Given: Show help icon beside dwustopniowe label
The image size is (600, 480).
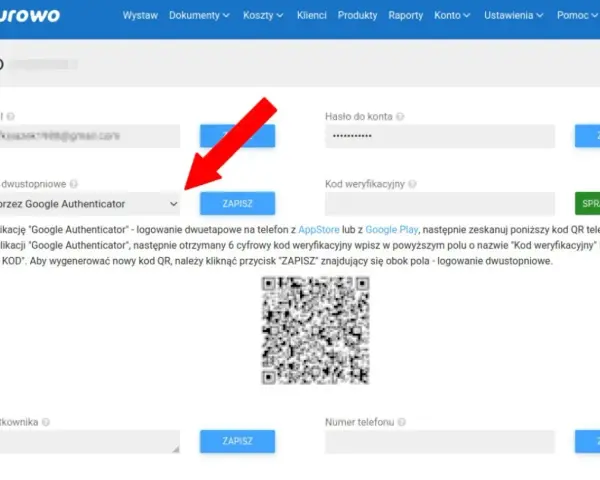Looking at the screenshot, I should 74,184.
